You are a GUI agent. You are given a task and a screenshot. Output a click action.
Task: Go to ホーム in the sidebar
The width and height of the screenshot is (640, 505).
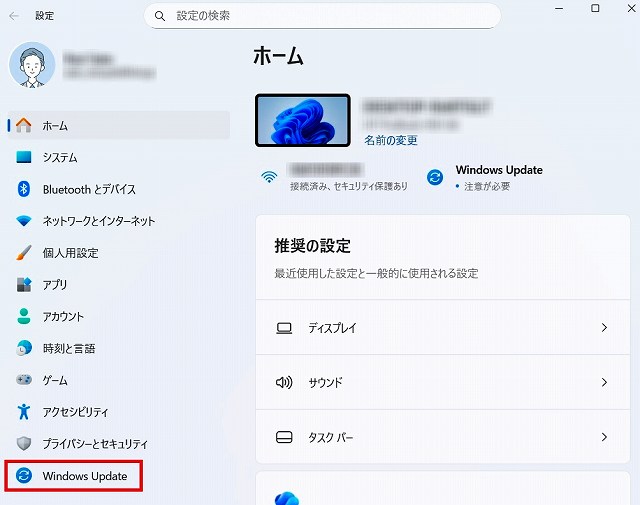click(55, 125)
